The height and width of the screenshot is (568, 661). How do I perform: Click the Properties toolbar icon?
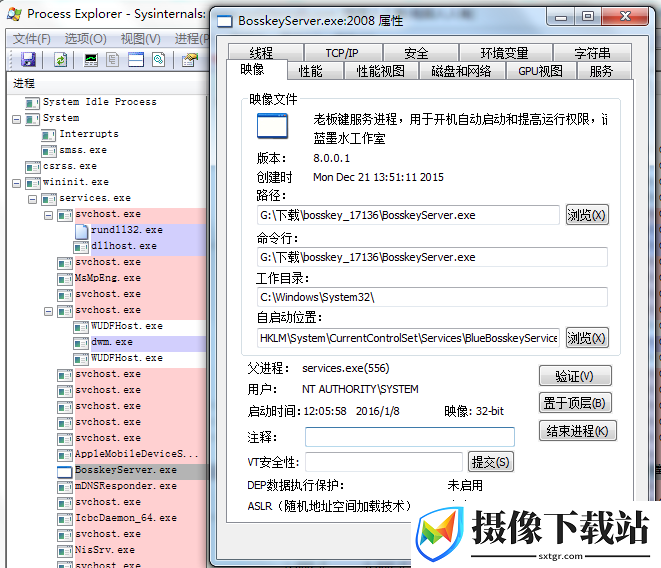[190, 59]
